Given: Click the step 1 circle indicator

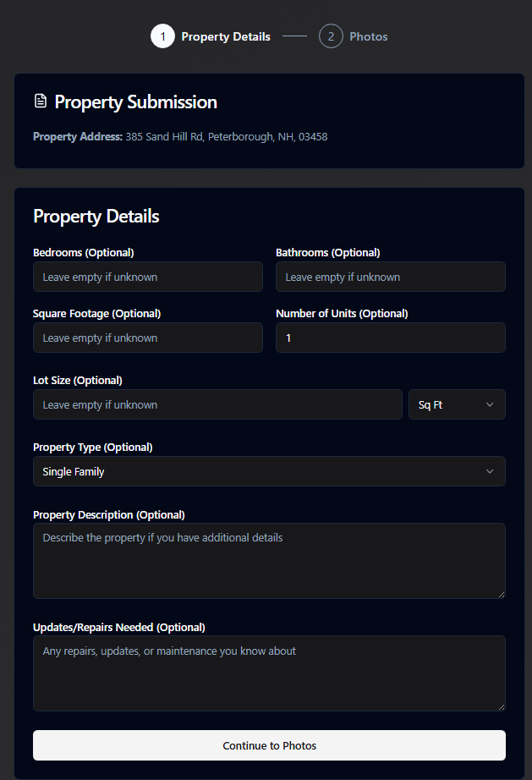Looking at the screenshot, I should click(x=162, y=36).
